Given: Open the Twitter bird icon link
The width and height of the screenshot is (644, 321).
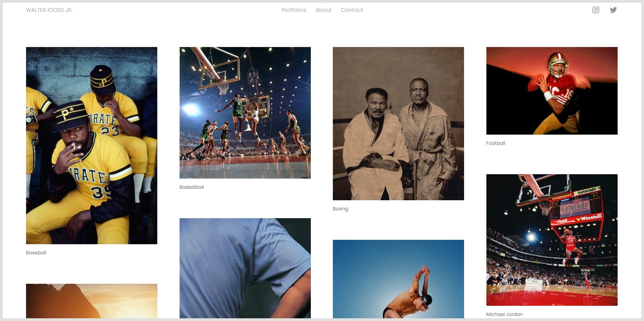Looking at the screenshot, I should coord(613,10).
